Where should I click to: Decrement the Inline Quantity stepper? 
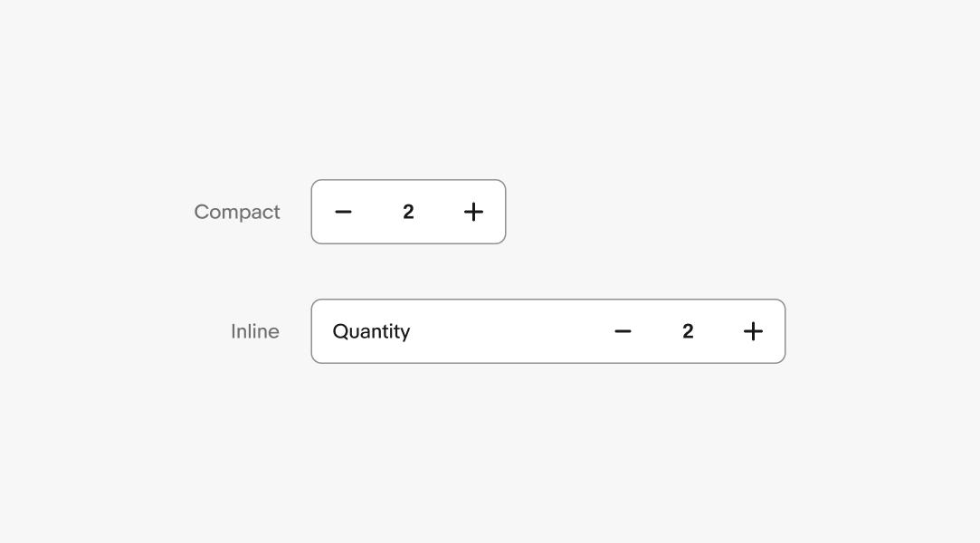pyautogui.click(x=623, y=331)
